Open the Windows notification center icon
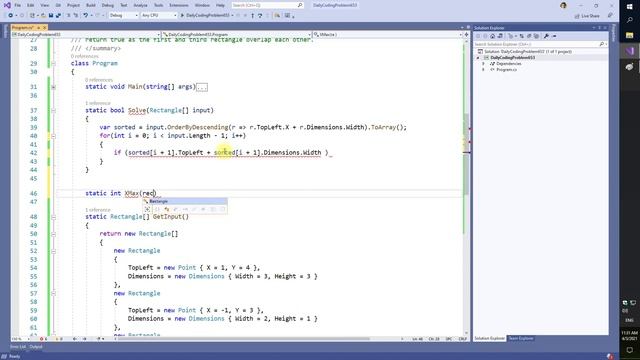640x360 pixels. [629, 350]
